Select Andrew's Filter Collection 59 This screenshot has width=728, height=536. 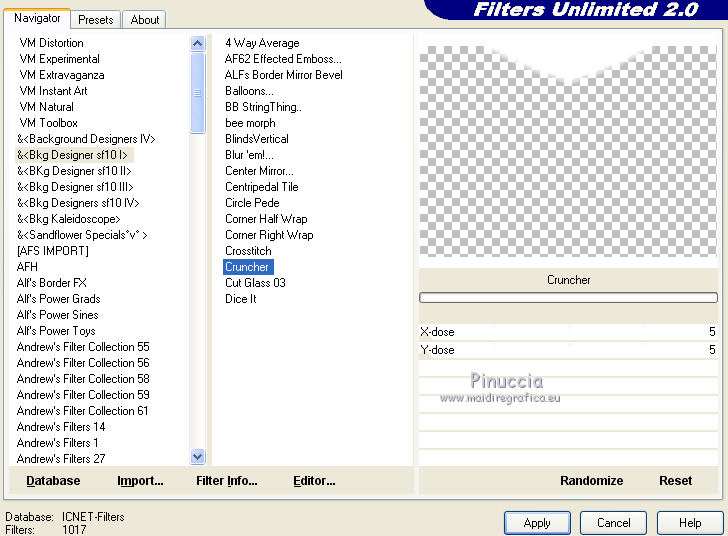83,395
